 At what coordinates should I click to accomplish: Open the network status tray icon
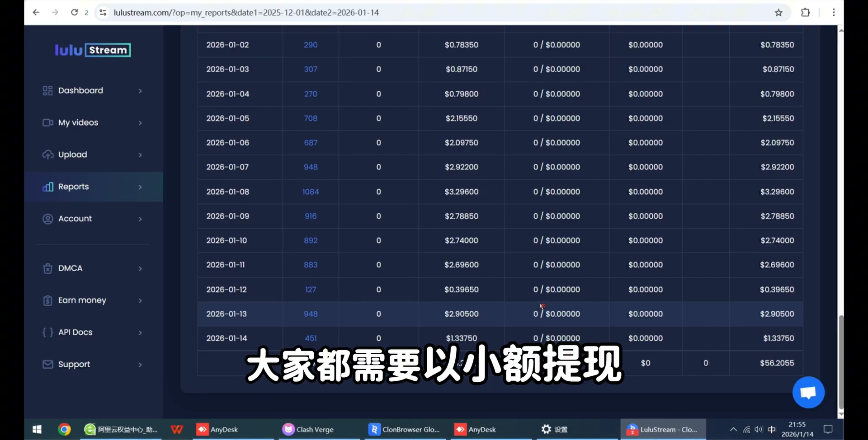click(x=746, y=429)
